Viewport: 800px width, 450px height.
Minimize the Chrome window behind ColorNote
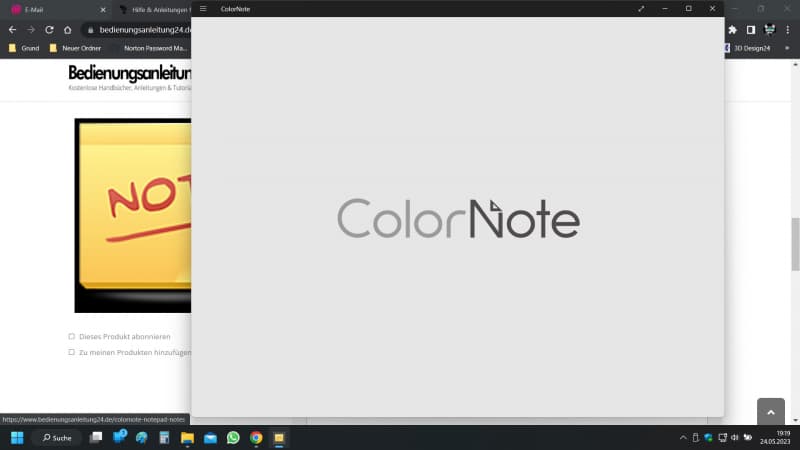point(735,9)
